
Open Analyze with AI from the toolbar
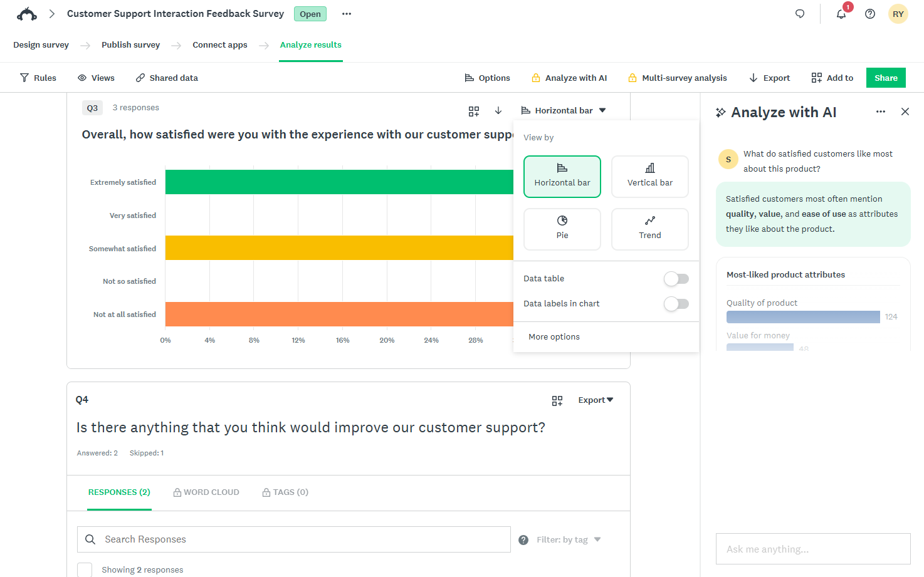tap(569, 78)
